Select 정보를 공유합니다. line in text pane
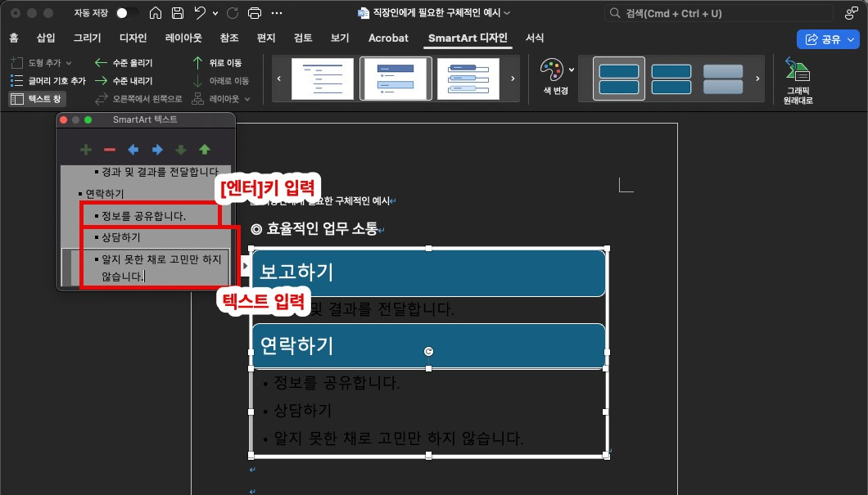Viewport: 868px width, 495px height. click(x=143, y=216)
